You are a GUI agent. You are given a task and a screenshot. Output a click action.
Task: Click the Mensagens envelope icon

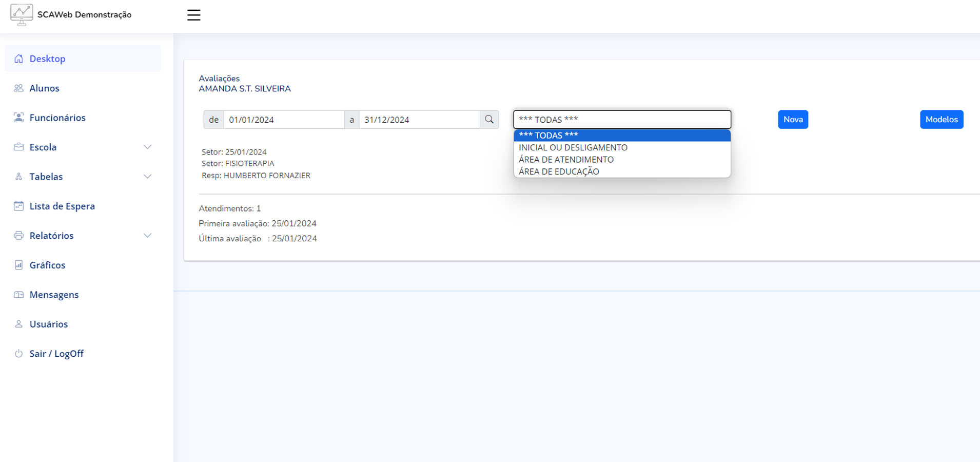pos(19,295)
